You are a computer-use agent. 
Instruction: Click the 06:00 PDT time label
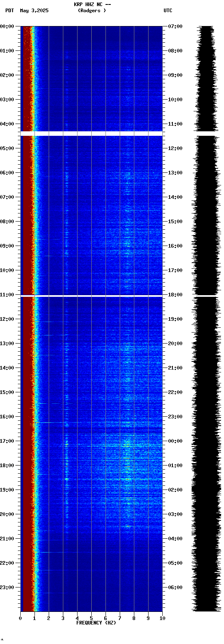pyautogui.click(x=7, y=173)
